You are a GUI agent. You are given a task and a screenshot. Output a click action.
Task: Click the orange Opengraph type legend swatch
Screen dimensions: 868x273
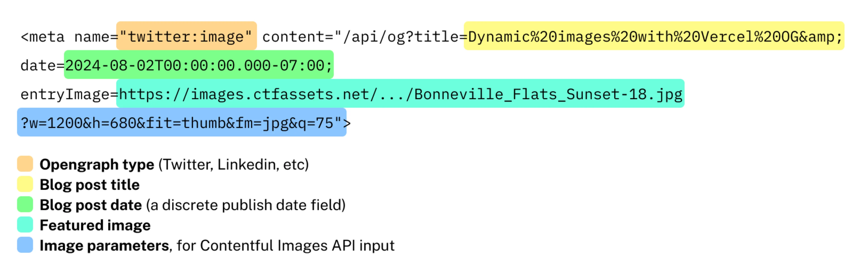[25, 164]
